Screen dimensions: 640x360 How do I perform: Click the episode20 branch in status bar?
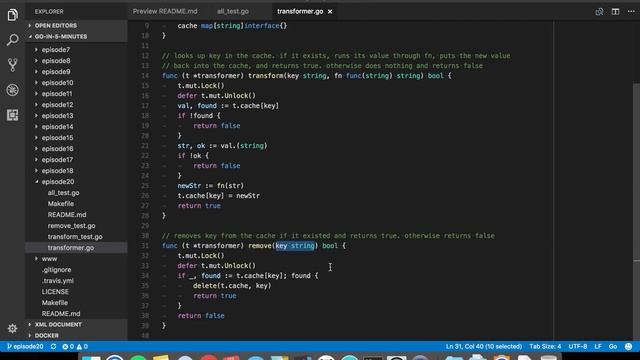click(25, 347)
